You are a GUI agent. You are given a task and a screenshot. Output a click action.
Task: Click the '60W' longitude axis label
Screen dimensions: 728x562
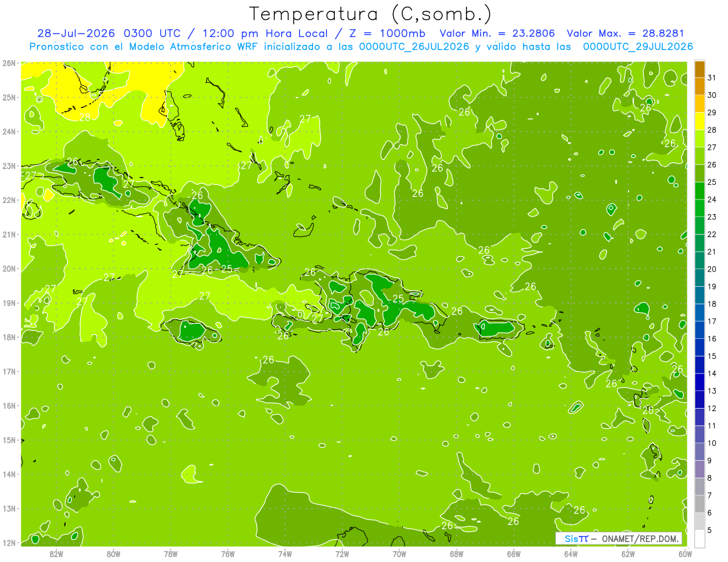tap(685, 554)
